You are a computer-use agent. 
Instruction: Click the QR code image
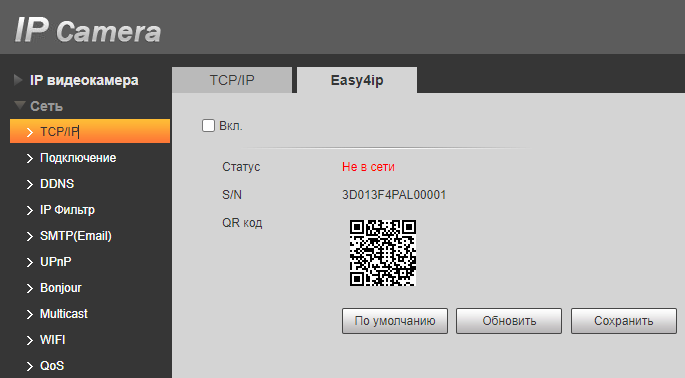pos(383,253)
